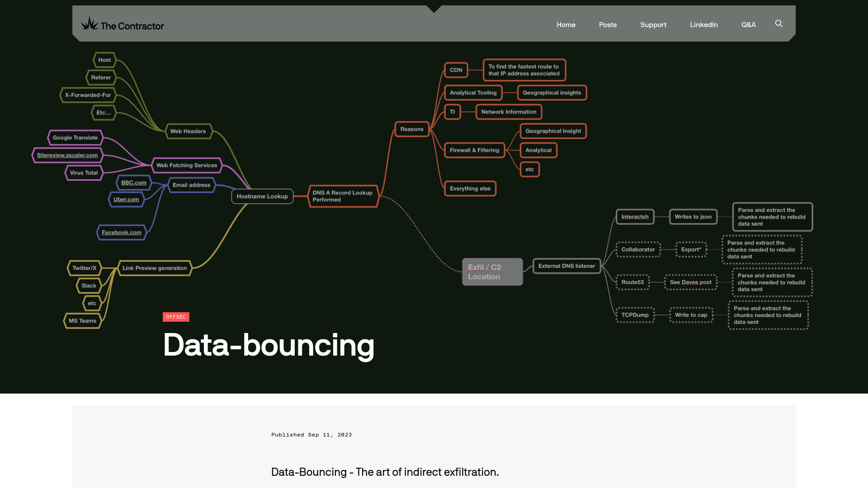868x488 pixels.
Task: Click the search icon in the navigation bar
Action: point(779,23)
